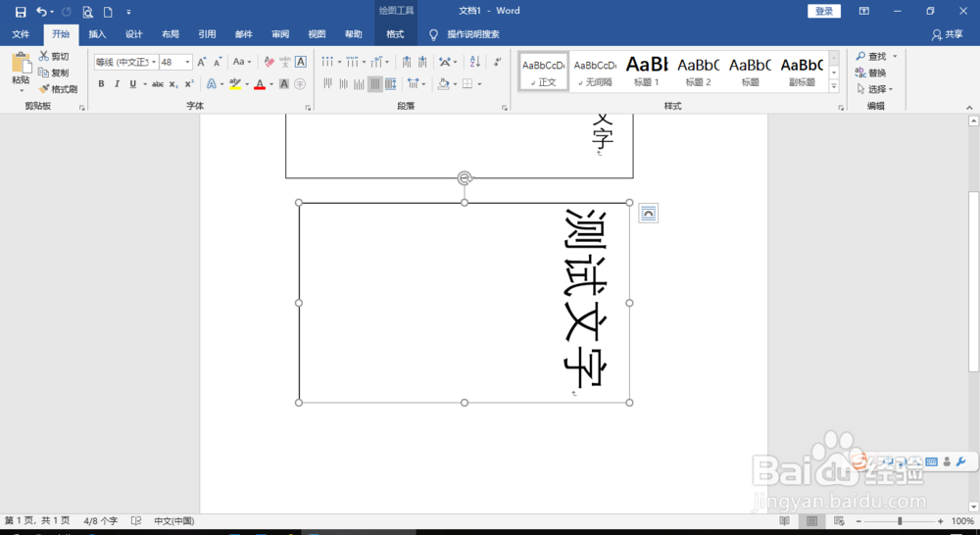Viewport: 980px width, 535px height.
Task: Select distributed alignment button
Action: (391, 83)
